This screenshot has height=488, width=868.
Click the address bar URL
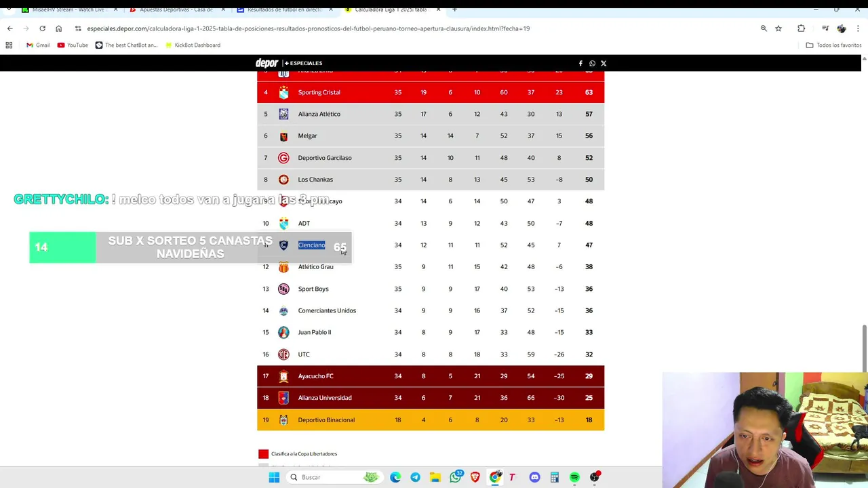pyautogui.click(x=308, y=28)
